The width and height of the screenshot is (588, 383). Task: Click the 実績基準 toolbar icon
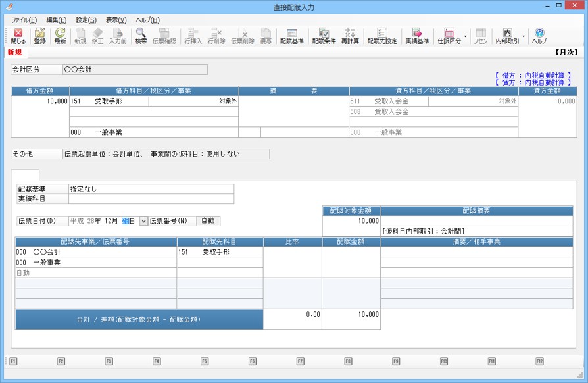click(x=416, y=36)
